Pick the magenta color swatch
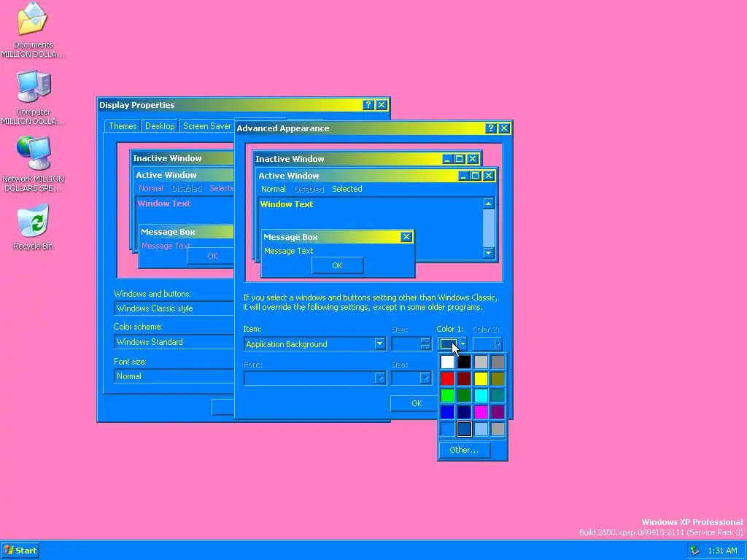747x560 pixels. (481, 412)
